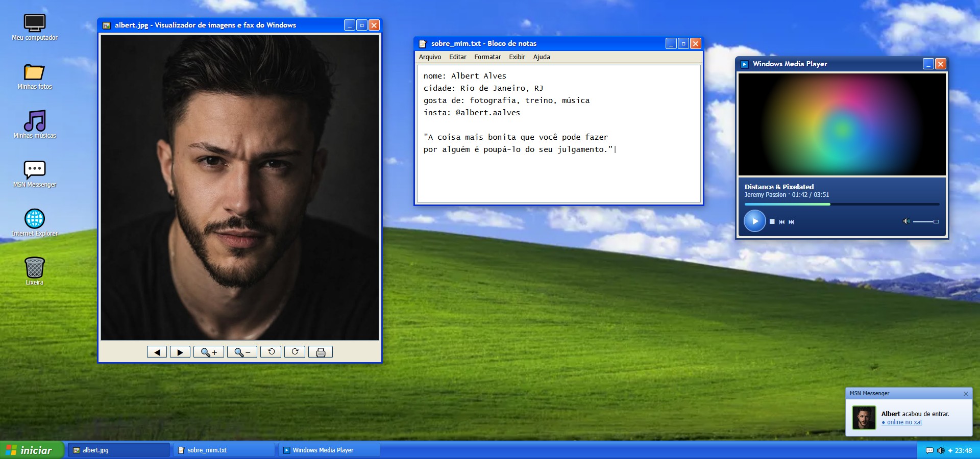Zoom out on albert.jpg
The width and height of the screenshot is (980, 459).
[242, 352]
